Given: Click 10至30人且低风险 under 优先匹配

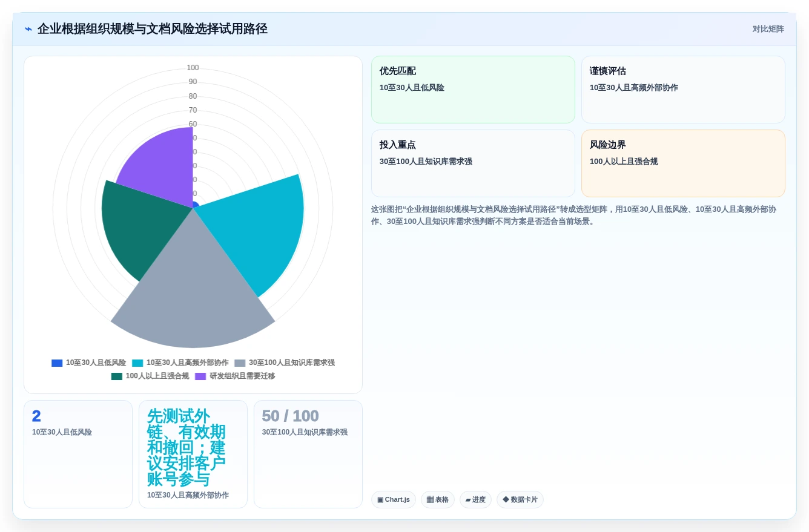Looking at the screenshot, I should 412,88.
